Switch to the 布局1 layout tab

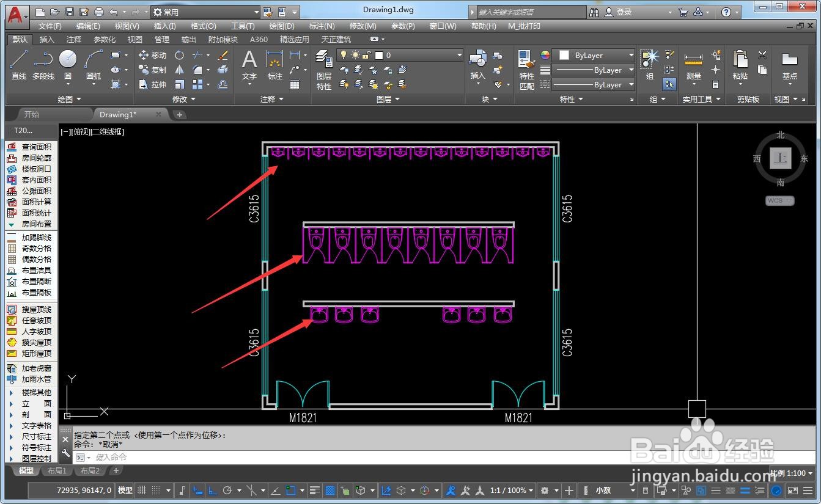coord(56,470)
